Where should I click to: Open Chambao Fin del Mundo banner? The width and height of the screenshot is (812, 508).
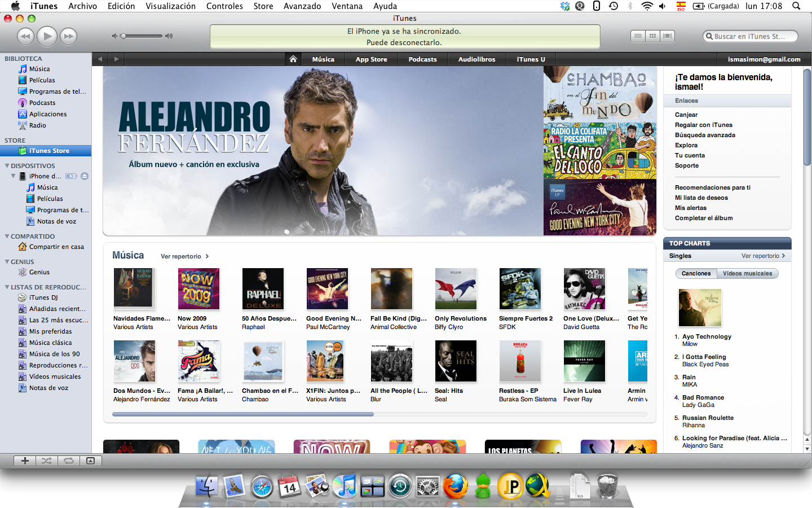(600, 94)
